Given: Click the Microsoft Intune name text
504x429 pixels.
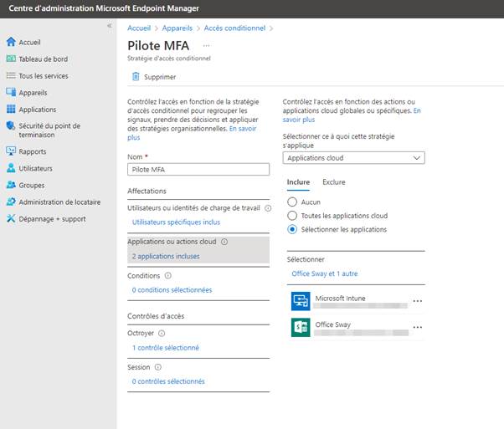Looking at the screenshot, I should point(340,299).
